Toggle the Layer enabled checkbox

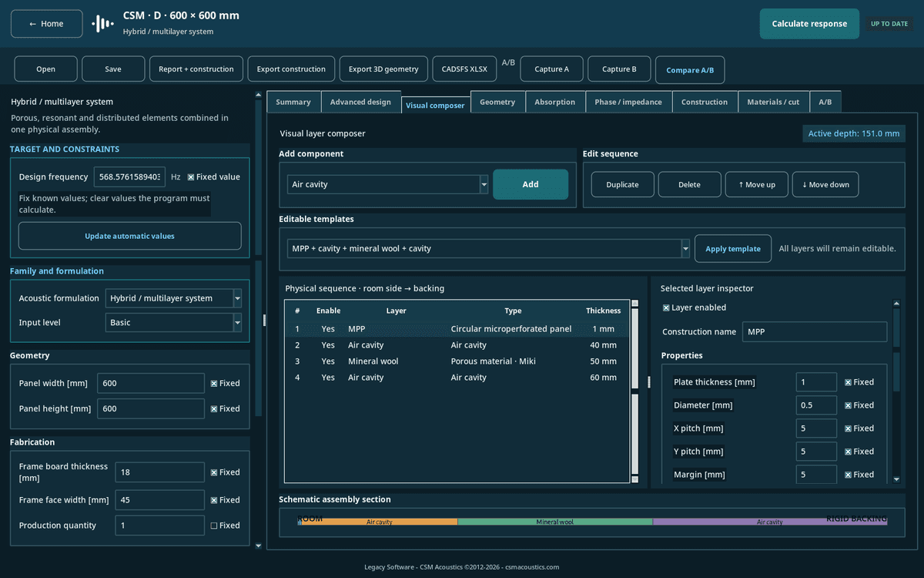666,307
